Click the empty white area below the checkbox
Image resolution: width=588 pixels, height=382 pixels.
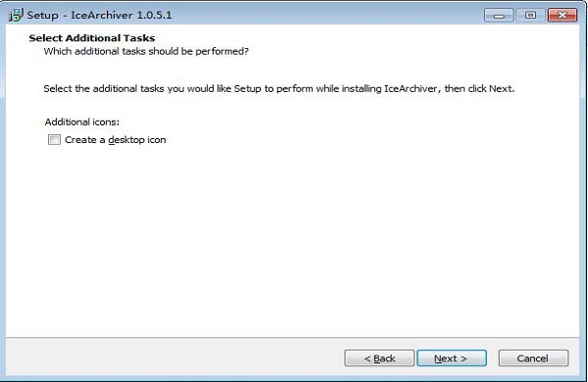pyautogui.click(x=292, y=240)
